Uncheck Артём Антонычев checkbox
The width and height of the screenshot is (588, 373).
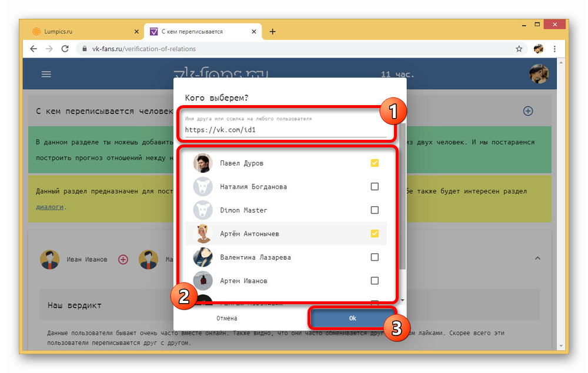(x=375, y=234)
